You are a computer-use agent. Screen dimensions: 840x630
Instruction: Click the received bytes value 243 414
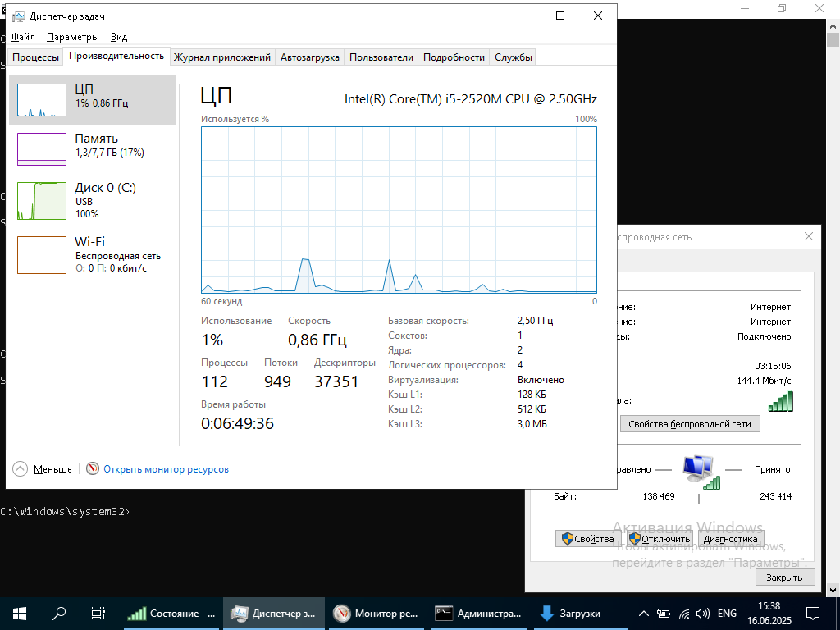point(775,496)
